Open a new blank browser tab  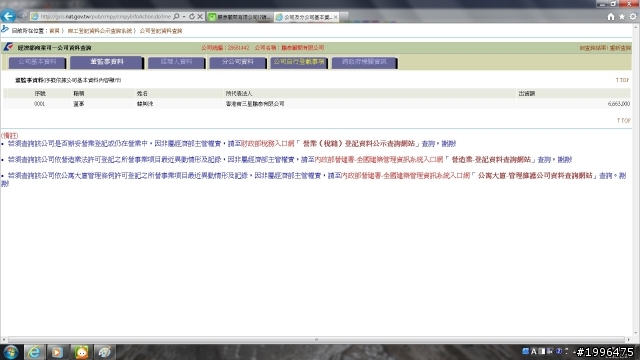pos(344,17)
